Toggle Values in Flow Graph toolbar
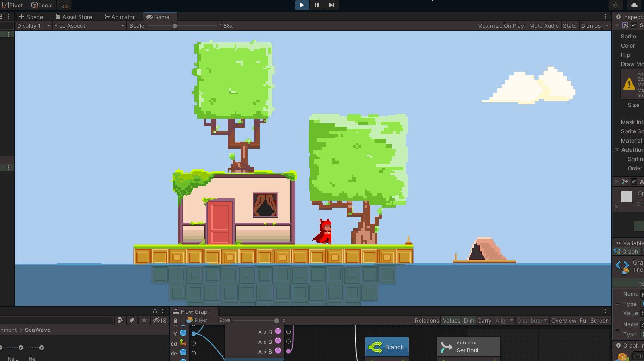The image size is (644, 361). click(451, 320)
